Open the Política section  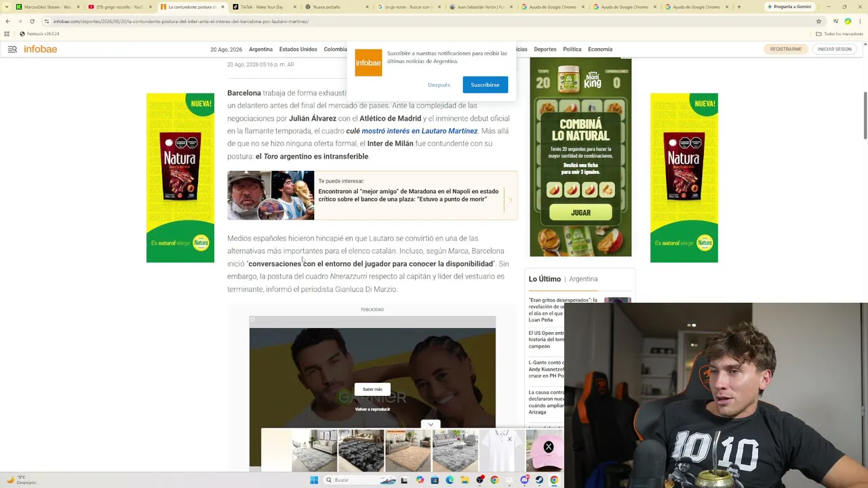point(572,49)
